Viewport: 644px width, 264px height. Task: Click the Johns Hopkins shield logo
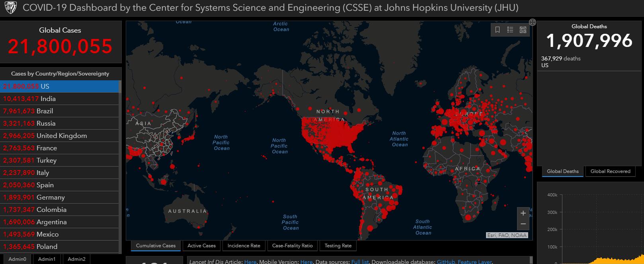coord(10,8)
